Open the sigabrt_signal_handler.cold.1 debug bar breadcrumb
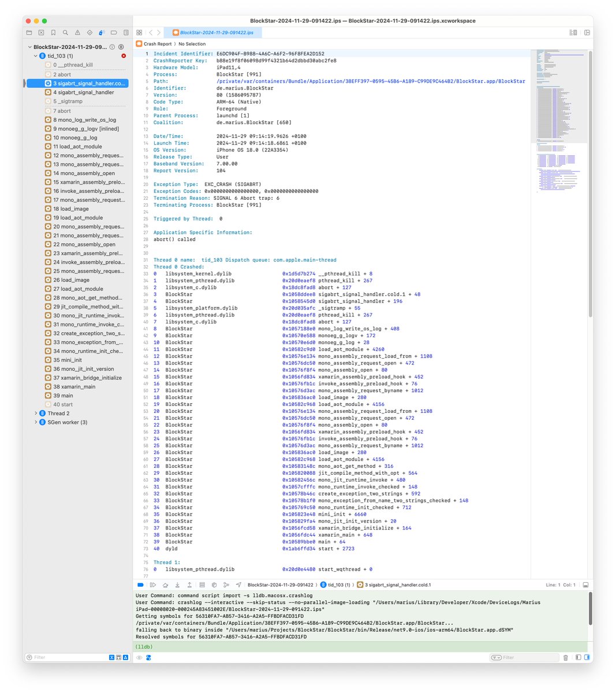The image size is (616, 693). [x=394, y=585]
